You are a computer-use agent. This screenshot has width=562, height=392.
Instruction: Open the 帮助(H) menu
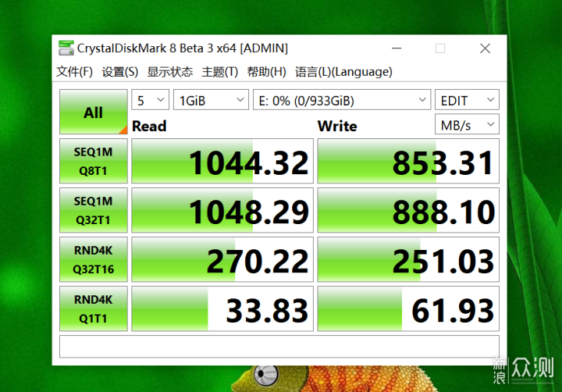pyautogui.click(x=267, y=72)
